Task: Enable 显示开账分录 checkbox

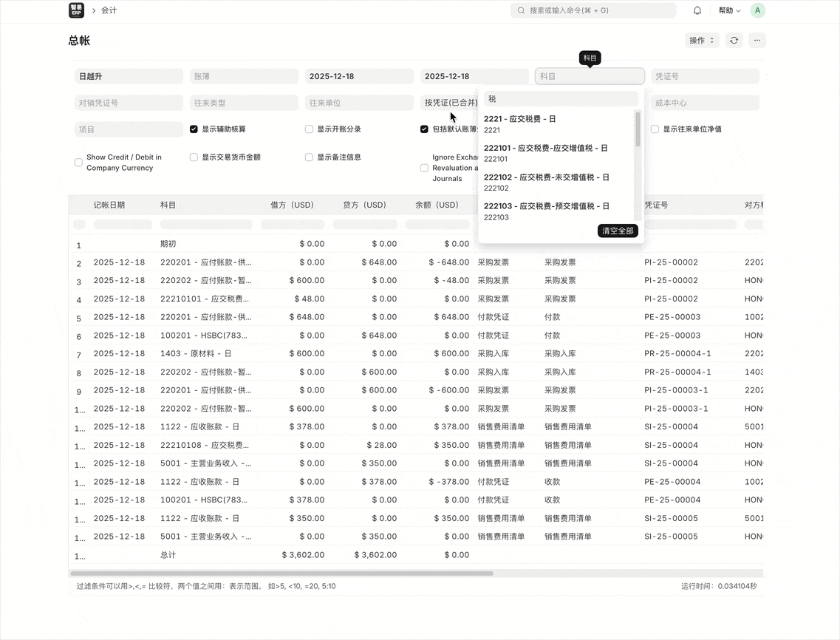Action: tap(309, 129)
